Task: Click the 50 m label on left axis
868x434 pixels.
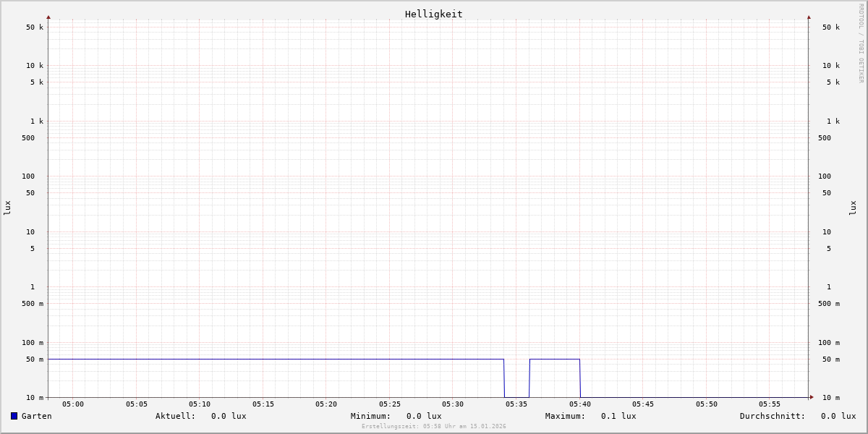Action: tap(35, 359)
